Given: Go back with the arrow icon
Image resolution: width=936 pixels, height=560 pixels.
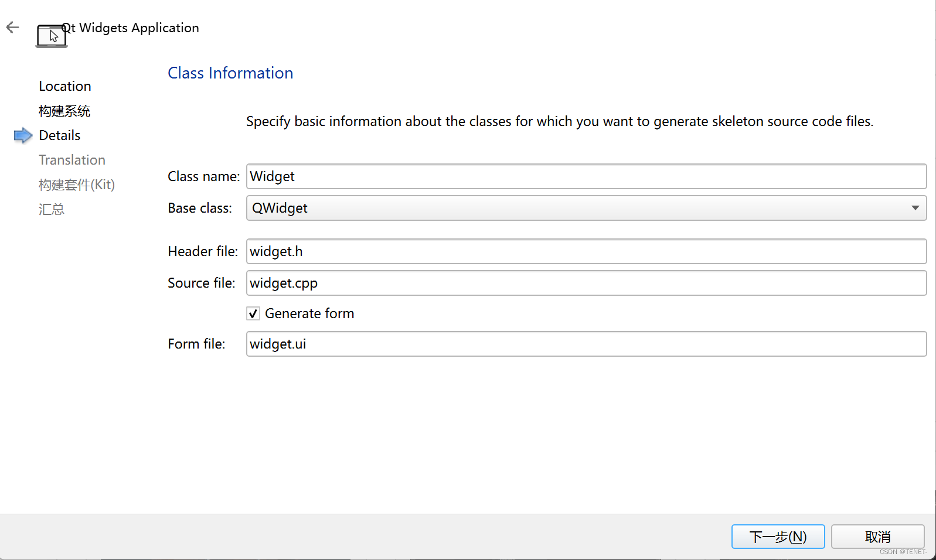Looking at the screenshot, I should (x=12, y=27).
